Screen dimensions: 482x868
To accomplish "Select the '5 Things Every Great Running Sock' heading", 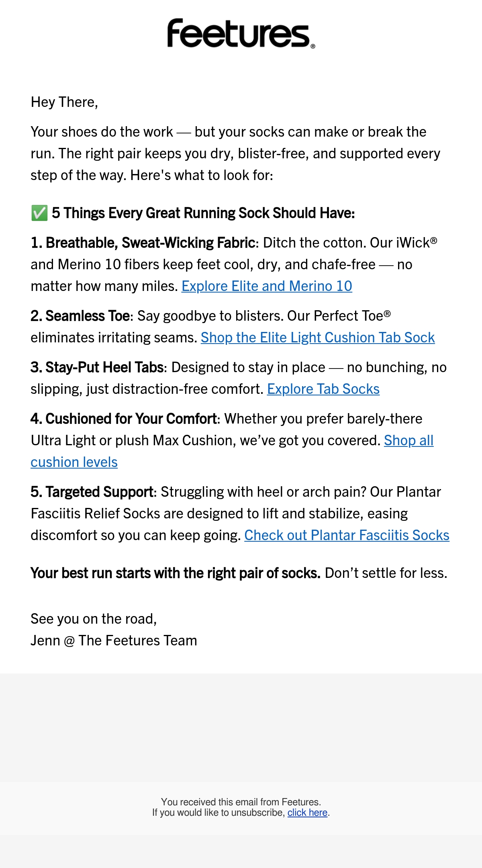I will coord(203,213).
